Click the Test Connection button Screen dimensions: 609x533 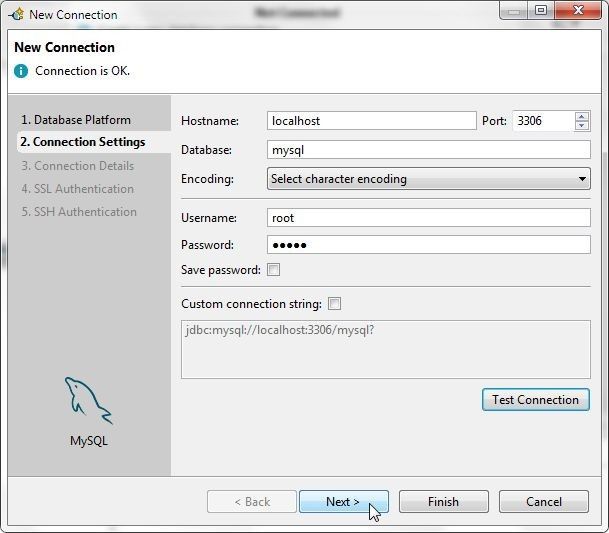(x=536, y=400)
